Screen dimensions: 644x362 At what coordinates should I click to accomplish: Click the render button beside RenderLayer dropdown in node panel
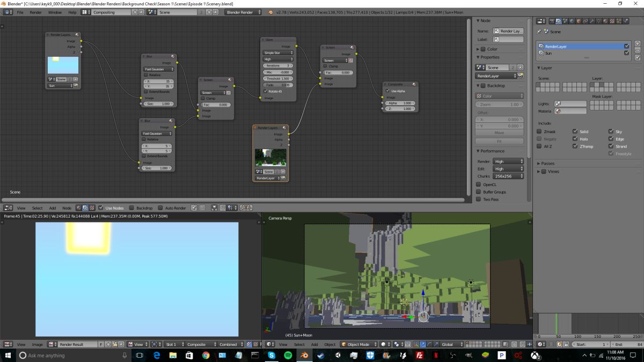[519, 76]
